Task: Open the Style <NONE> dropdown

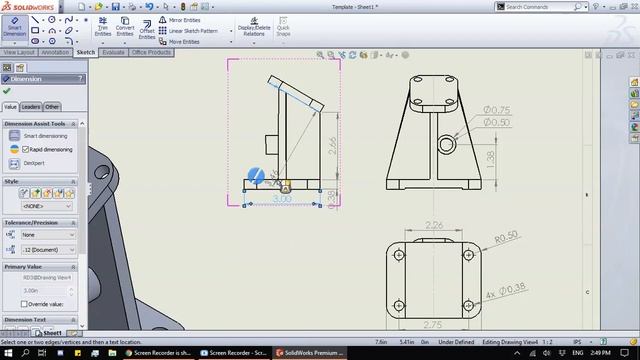Action: click(47, 207)
